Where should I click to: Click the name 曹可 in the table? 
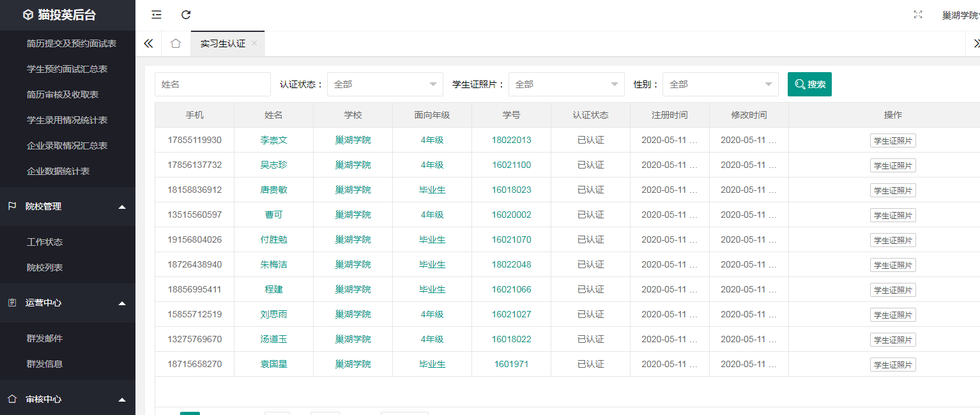(x=273, y=215)
